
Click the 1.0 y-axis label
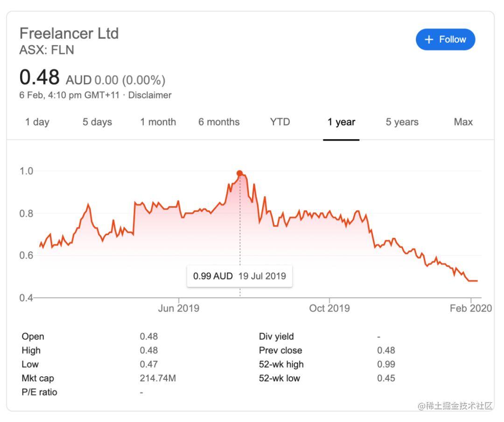pos(26,171)
